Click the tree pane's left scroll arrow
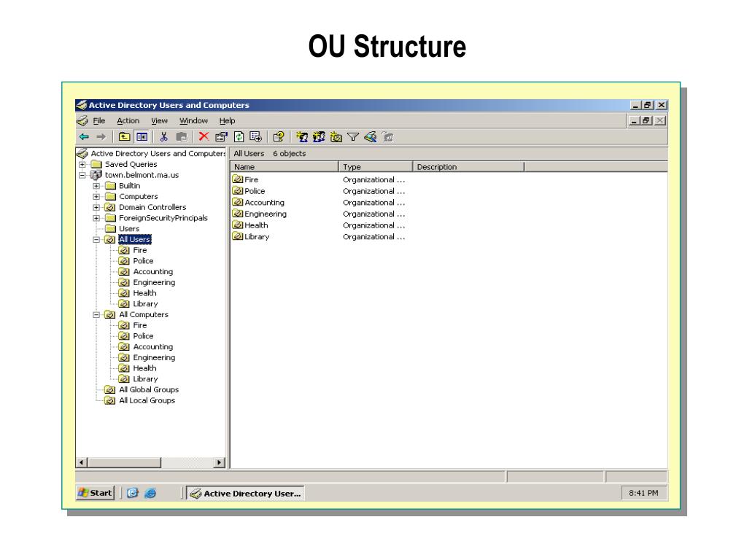Screen dimensions: 747x560 (82, 462)
